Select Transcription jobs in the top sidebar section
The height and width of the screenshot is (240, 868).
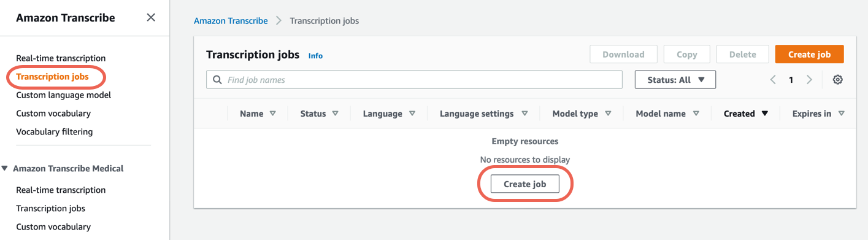coord(52,77)
